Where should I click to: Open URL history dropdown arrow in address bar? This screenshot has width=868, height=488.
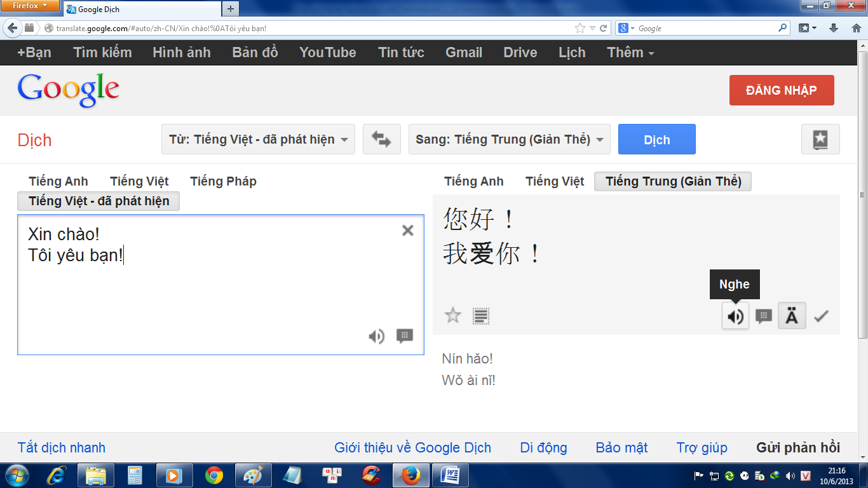[592, 29]
